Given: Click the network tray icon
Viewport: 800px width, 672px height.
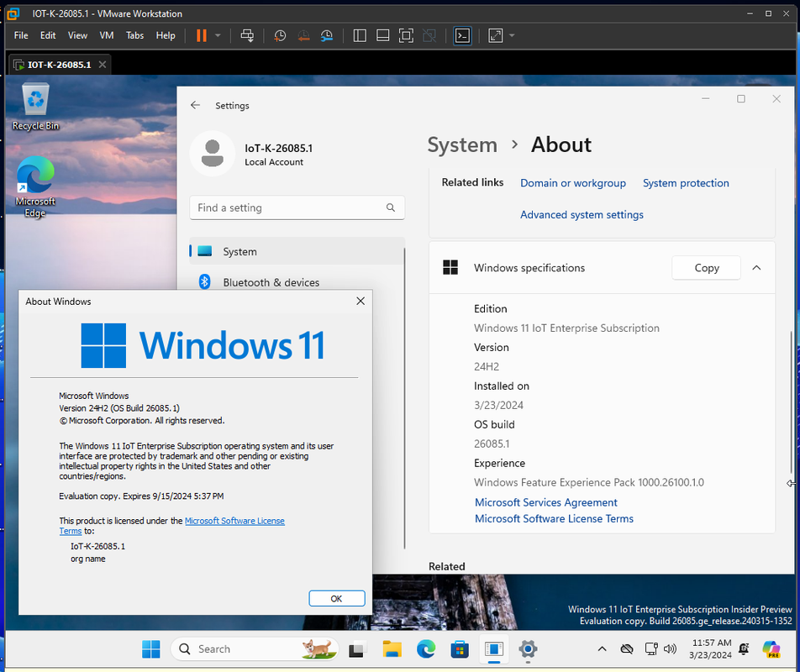Looking at the screenshot, I should click(651, 649).
